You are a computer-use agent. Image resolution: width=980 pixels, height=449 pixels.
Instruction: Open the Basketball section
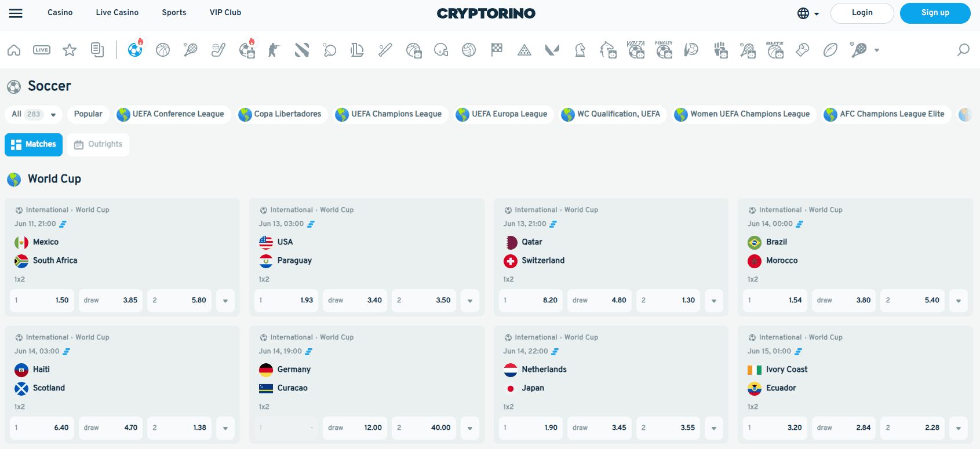[163, 50]
